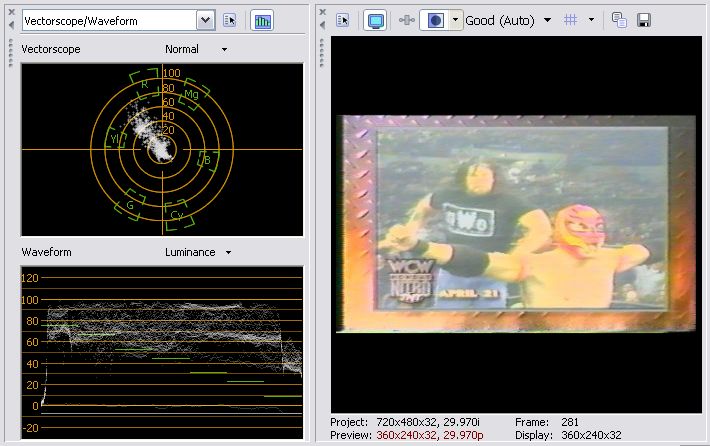Click the Project value "720x480x32, 29.970i"
The image size is (710, 446).
point(427,422)
